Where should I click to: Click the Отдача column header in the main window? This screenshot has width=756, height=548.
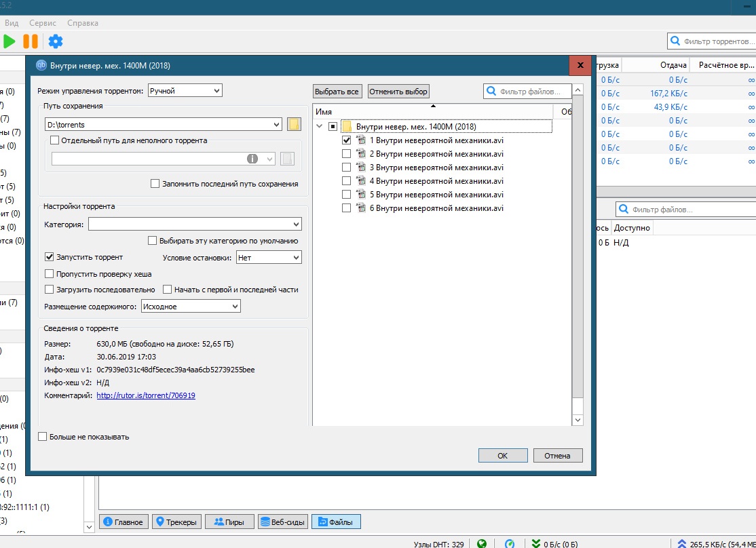point(655,64)
